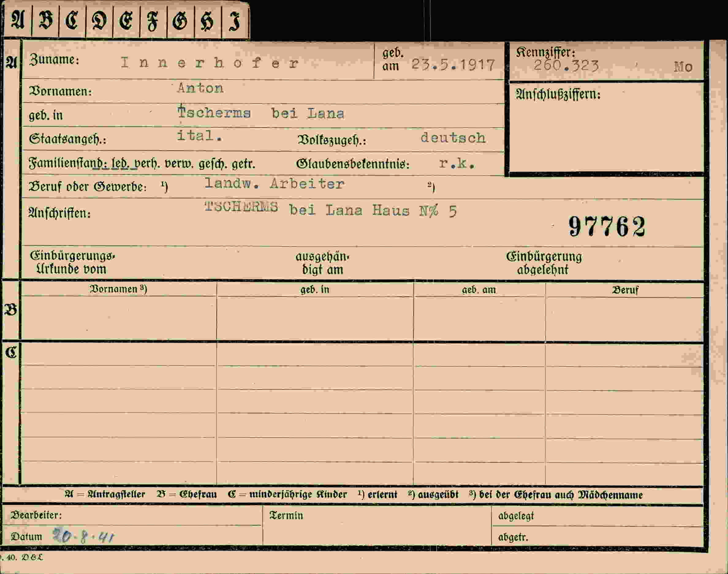728x574 pixels.
Task: Click 'ausgehändigt am' label
Action: click(322, 263)
